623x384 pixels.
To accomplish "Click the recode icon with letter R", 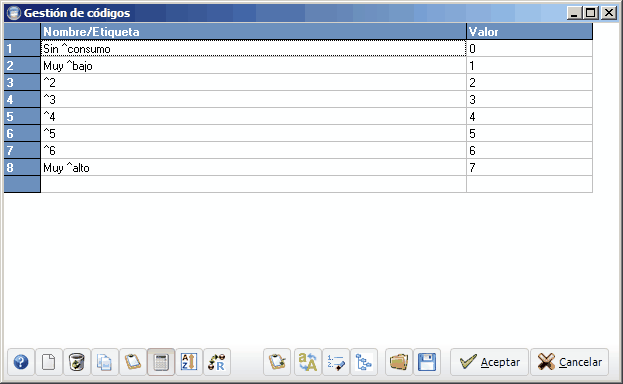I will click(217, 362).
